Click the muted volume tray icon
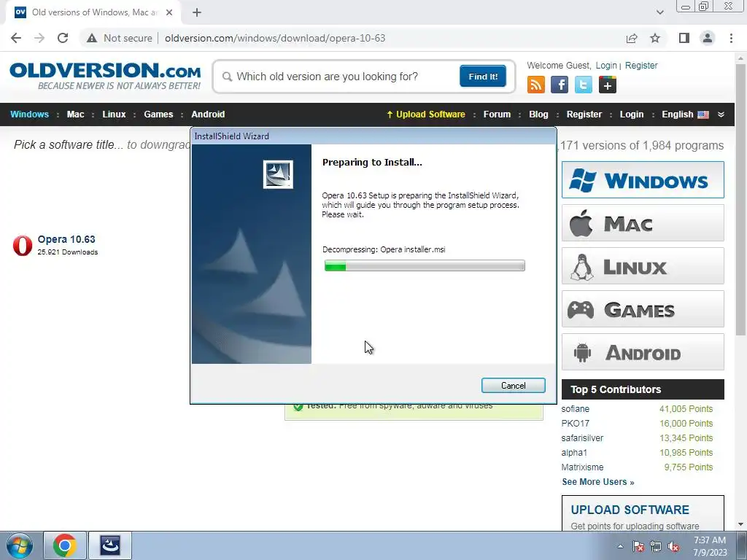Image resolution: width=747 pixels, height=560 pixels. (x=673, y=547)
